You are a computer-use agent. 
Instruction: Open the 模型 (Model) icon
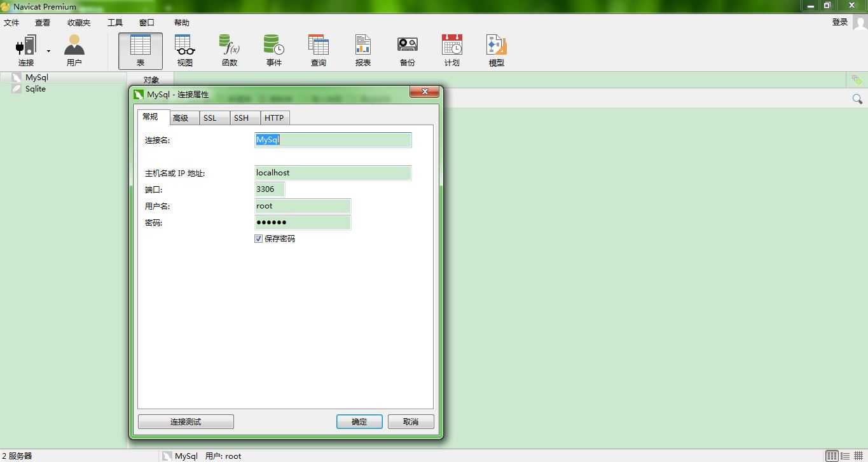497,51
